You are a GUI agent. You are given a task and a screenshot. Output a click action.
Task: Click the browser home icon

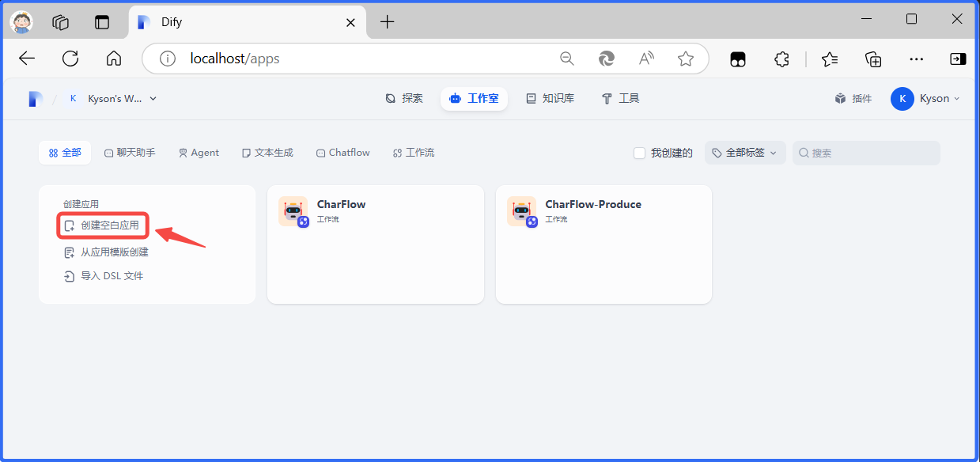[114, 59]
